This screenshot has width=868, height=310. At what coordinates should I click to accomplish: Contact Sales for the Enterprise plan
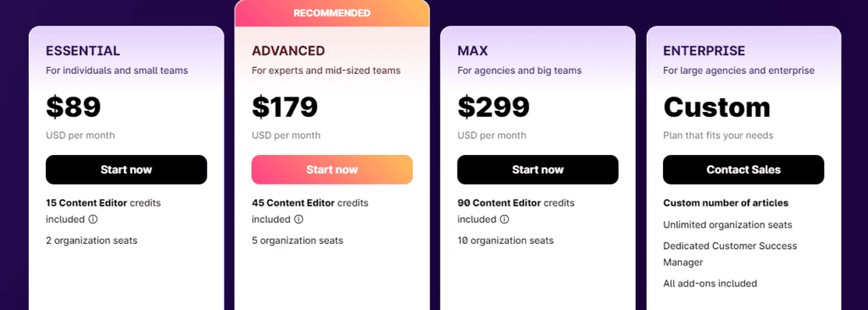point(743,169)
